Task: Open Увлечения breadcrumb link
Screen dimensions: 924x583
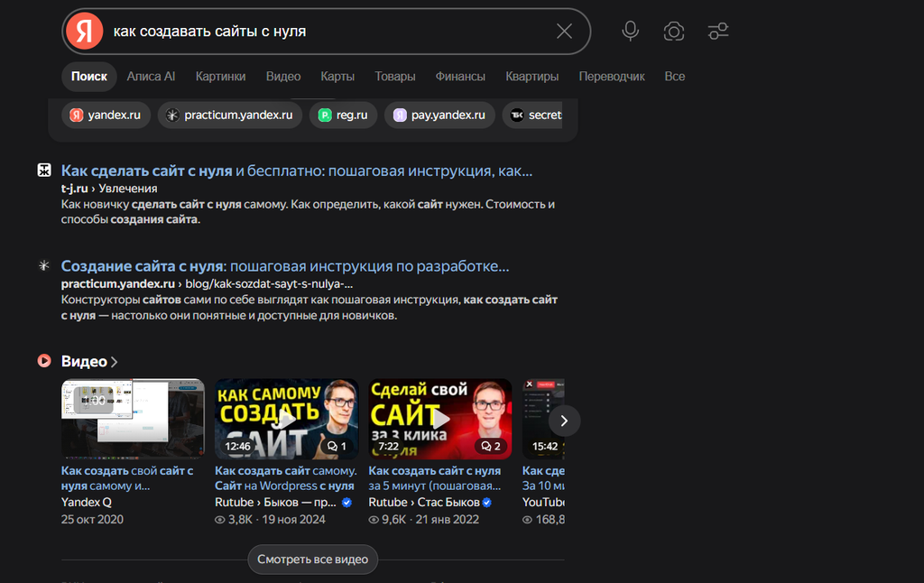Action: tap(128, 189)
